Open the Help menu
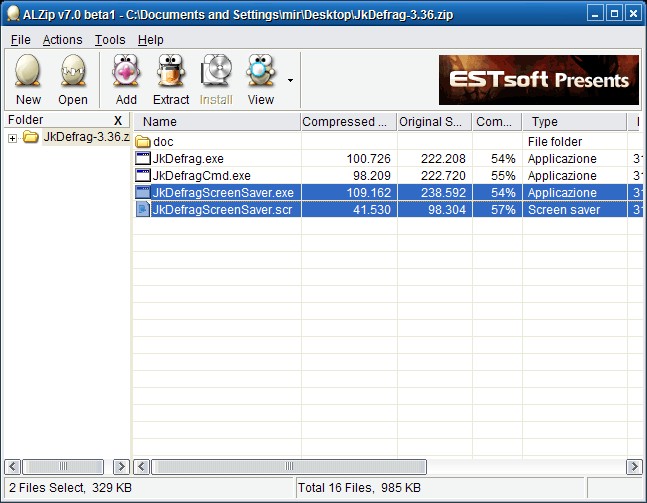Viewport: 647px width, 503px height. [x=151, y=40]
